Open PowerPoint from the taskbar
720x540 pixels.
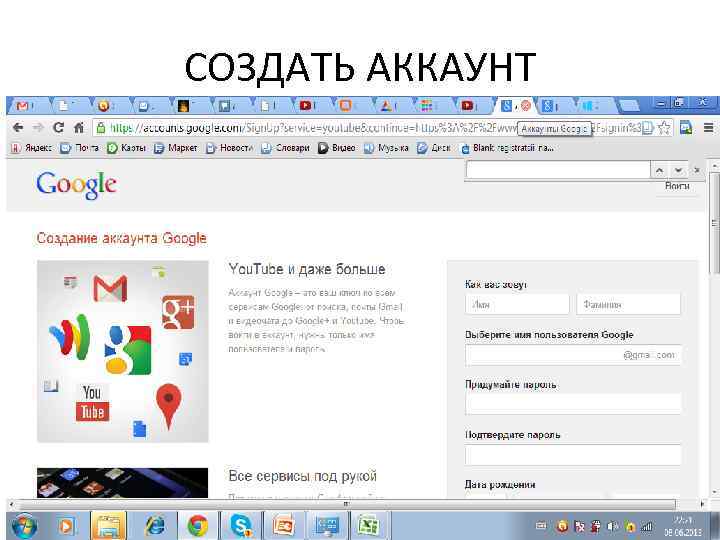tap(284, 526)
